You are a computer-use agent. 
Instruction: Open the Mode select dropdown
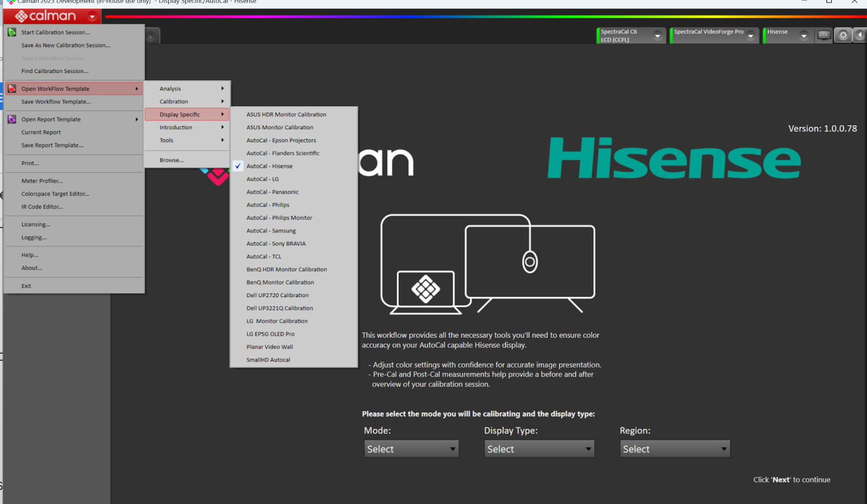[411, 449]
